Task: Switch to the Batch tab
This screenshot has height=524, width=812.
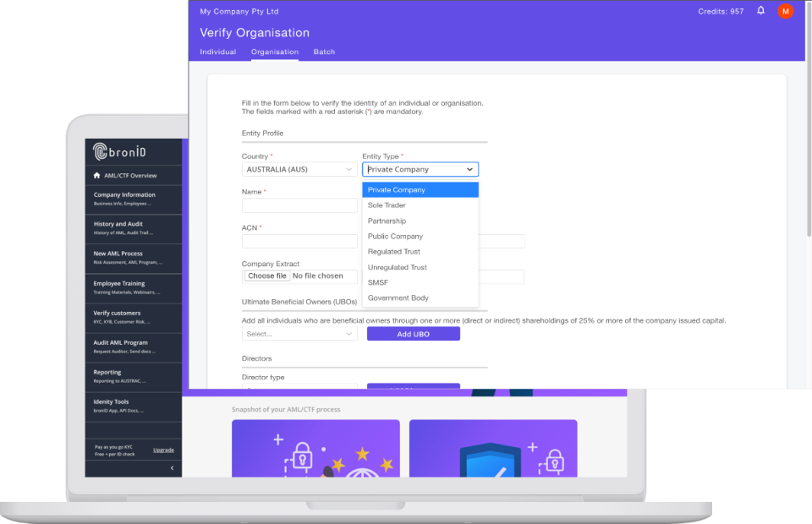Action: (324, 52)
